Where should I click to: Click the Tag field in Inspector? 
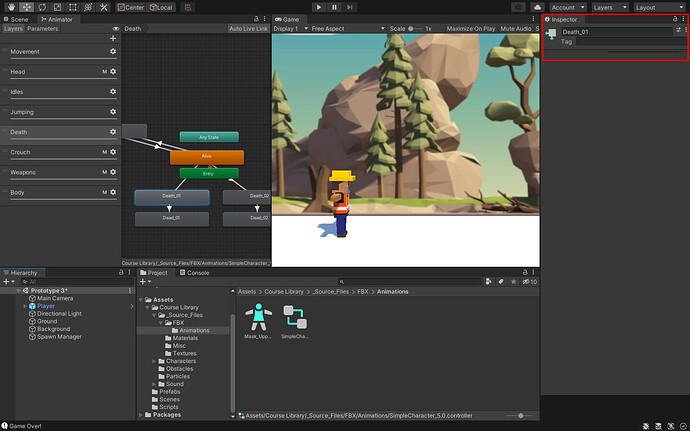coord(631,42)
